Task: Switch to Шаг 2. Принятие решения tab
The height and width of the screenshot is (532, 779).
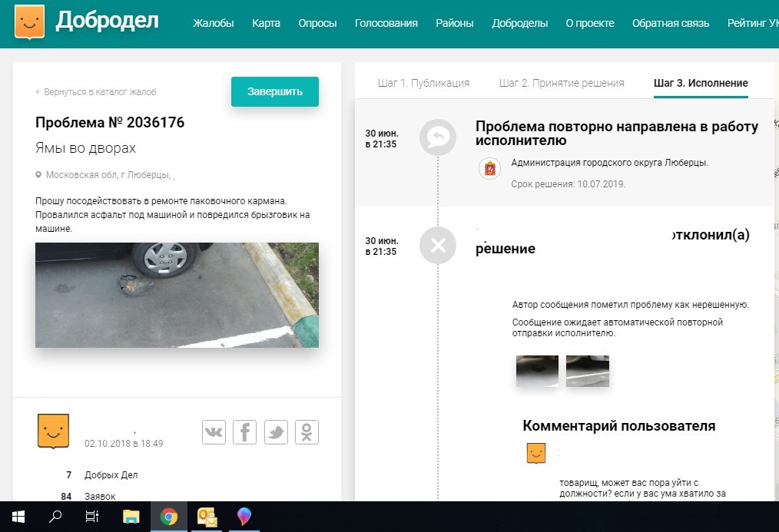Action: [x=561, y=83]
